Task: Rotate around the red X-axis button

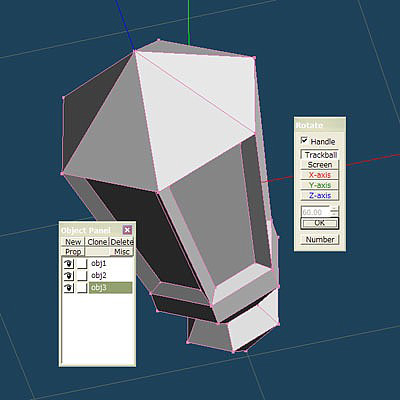Action: (320, 175)
